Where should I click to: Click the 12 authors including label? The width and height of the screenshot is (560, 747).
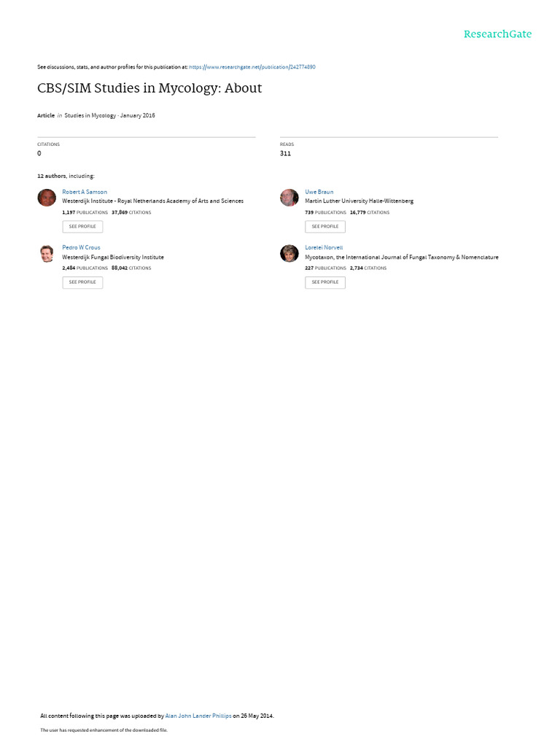(66, 177)
